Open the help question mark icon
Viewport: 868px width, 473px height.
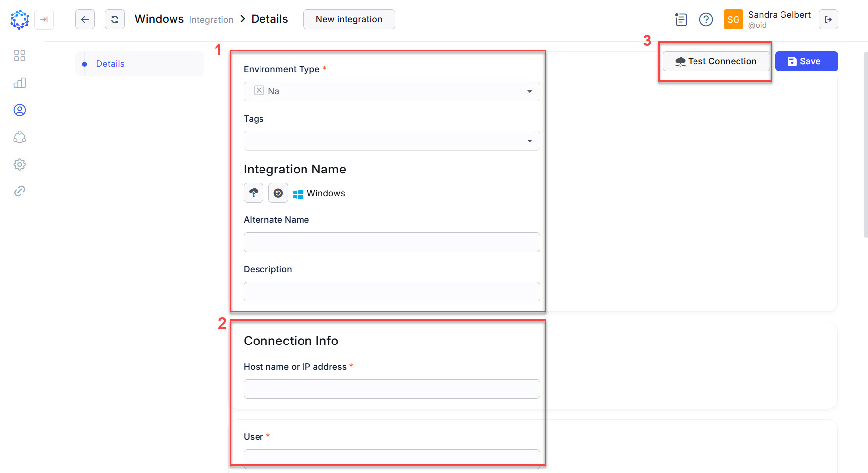706,19
